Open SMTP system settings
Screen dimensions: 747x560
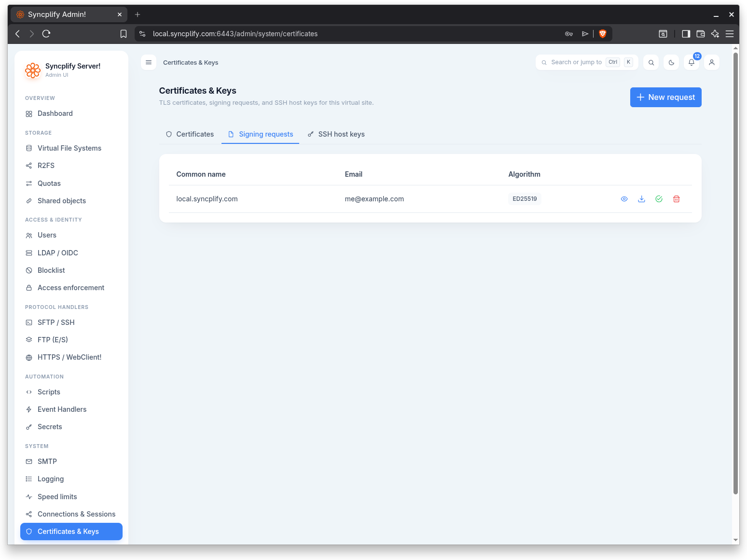coord(71,462)
